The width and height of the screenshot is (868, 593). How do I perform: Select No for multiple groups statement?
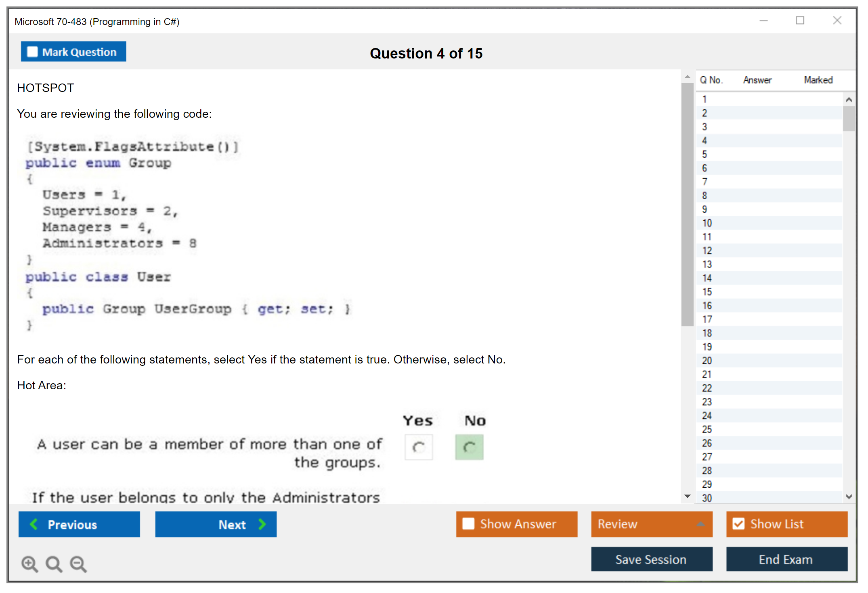[469, 447]
